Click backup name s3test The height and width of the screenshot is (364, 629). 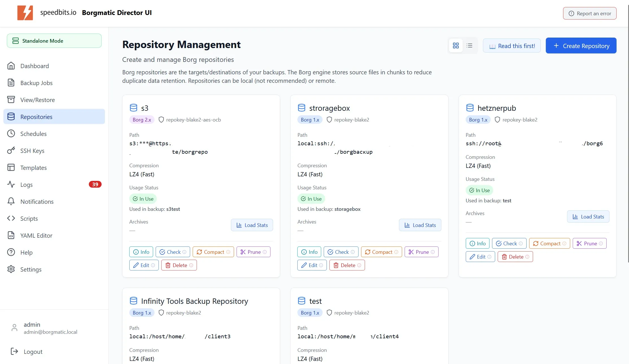click(x=173, y=209)
